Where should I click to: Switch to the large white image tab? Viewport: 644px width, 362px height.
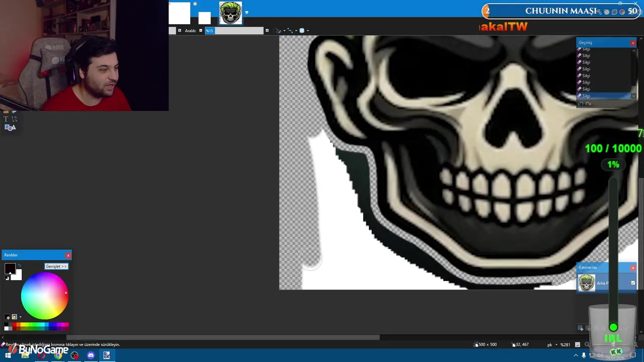tap(180, 13)
